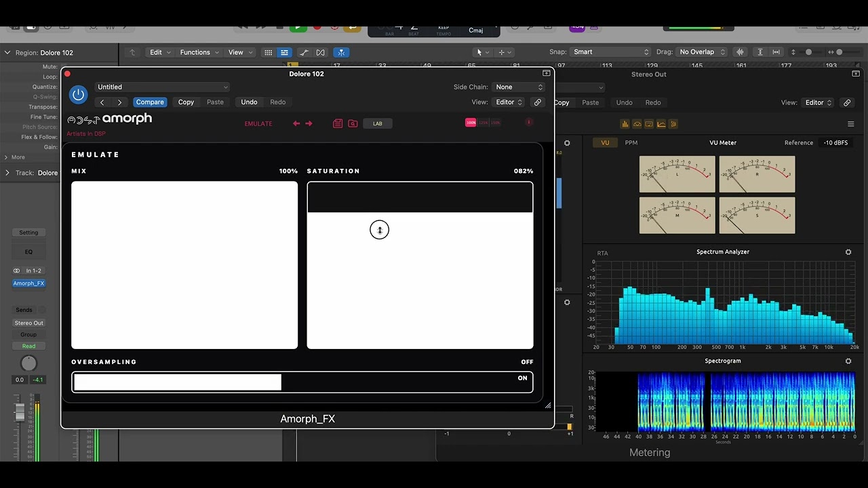Click the red right arrow in Amorph
868x488 pixels.
coord(309,123)
